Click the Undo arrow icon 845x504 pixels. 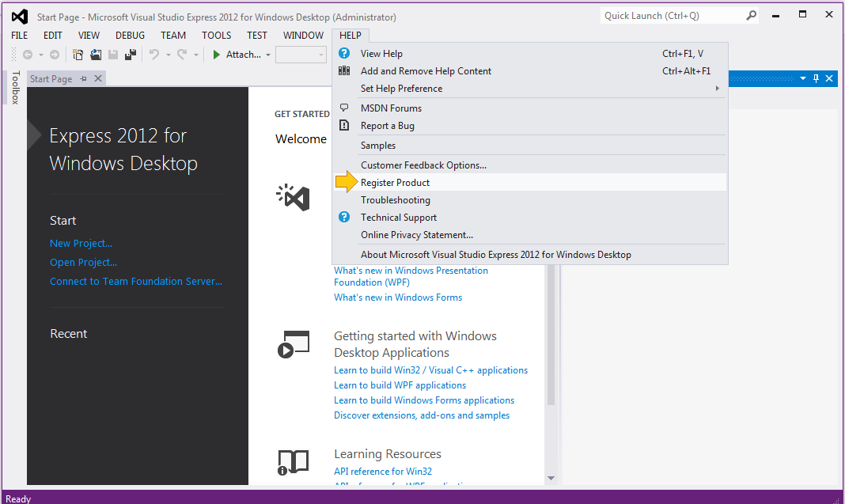coord(153,55)
